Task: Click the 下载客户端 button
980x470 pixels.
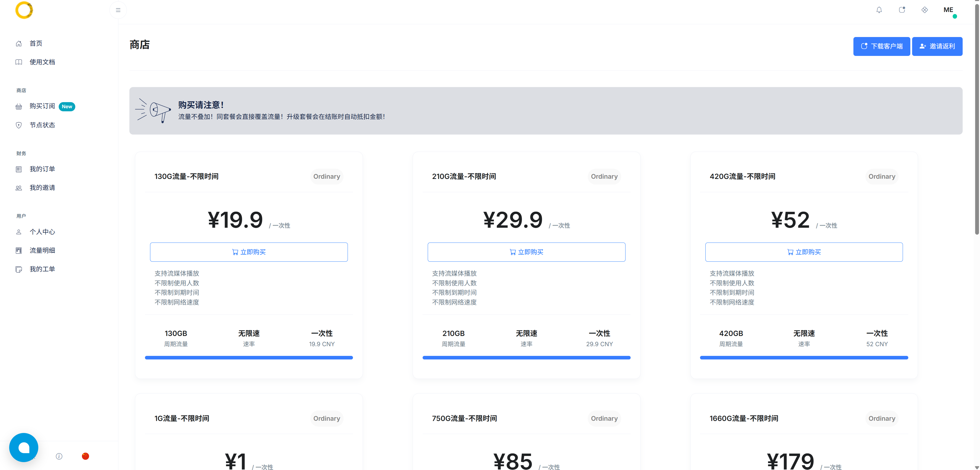Action: click(x=881, y=46)
